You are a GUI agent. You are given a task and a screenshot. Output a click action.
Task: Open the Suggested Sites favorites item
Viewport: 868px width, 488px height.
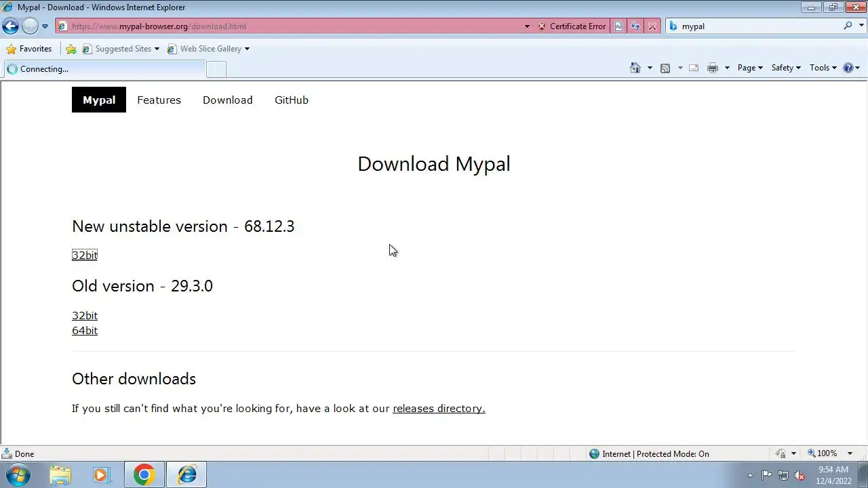click(121, 49)
